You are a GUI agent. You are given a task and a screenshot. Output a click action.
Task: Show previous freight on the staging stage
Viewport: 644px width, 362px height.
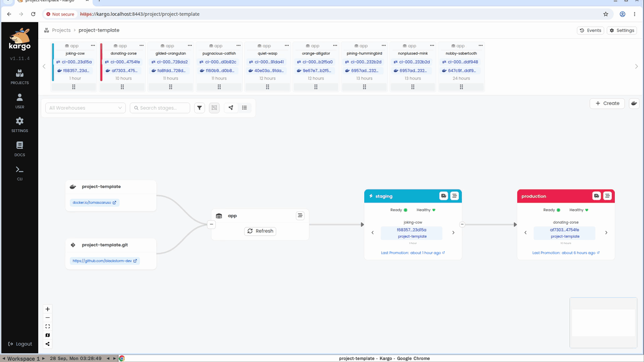[373, 233]
